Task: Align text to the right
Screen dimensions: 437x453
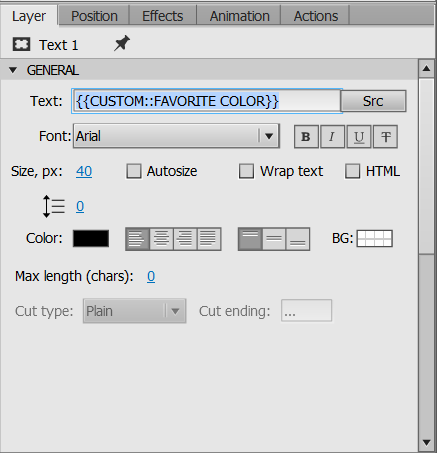Action: pyautogui.click(x=185, y=239)
